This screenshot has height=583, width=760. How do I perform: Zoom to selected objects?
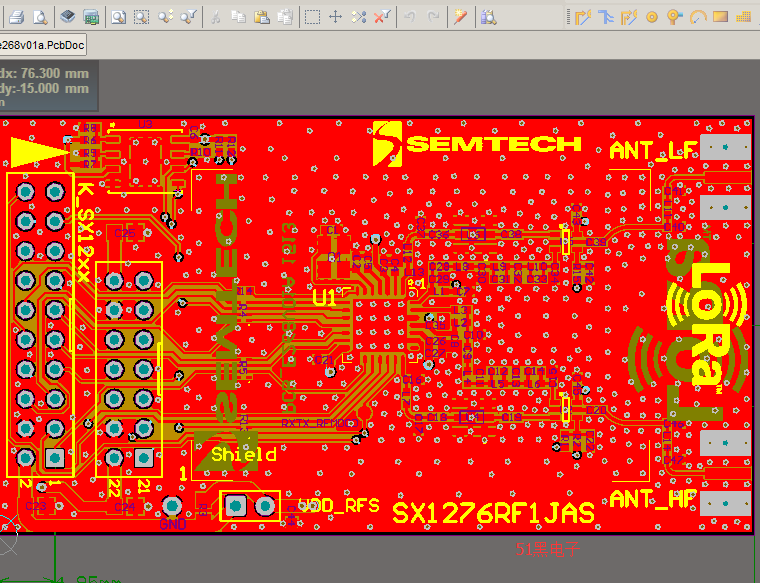[165, 17]
